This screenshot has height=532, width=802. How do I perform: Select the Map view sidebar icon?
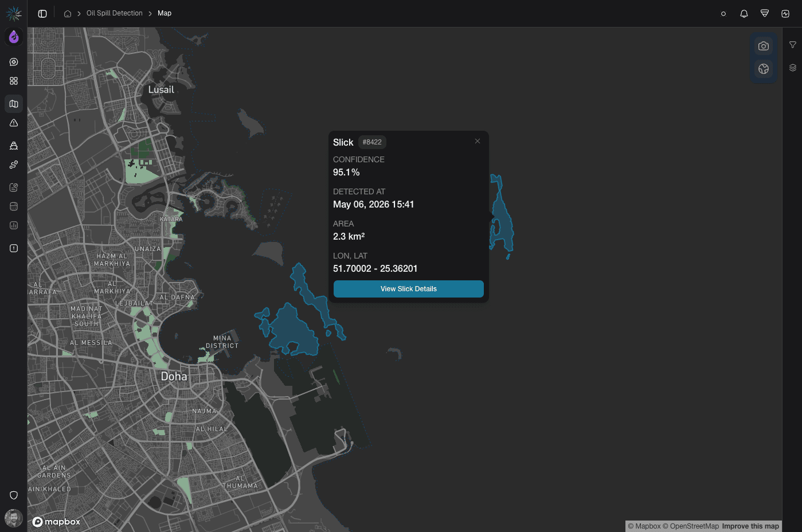click(x=14, y=104)
